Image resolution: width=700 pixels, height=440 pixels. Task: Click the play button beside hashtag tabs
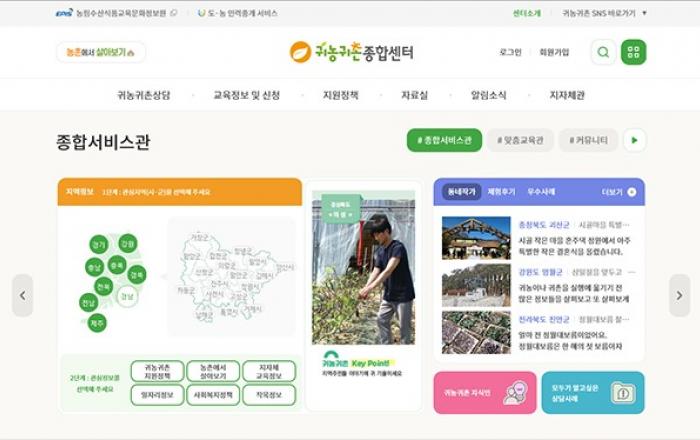(634, 140)
